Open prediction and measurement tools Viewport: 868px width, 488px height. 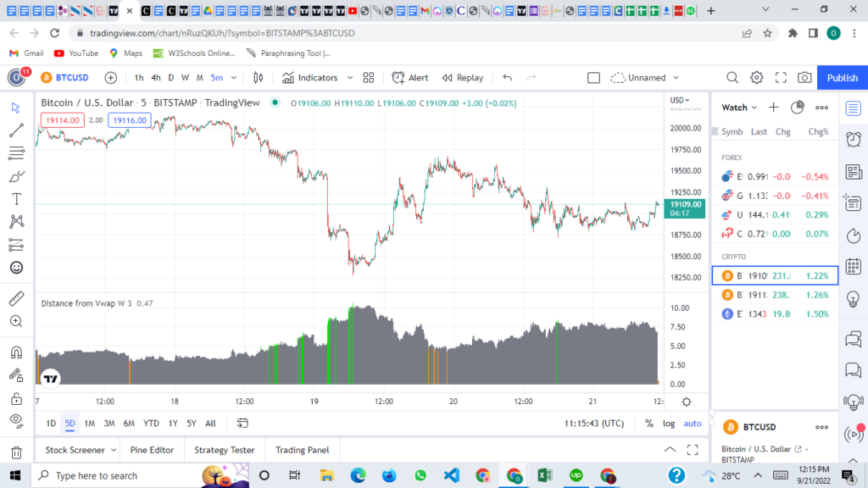[x=16, y=245]
